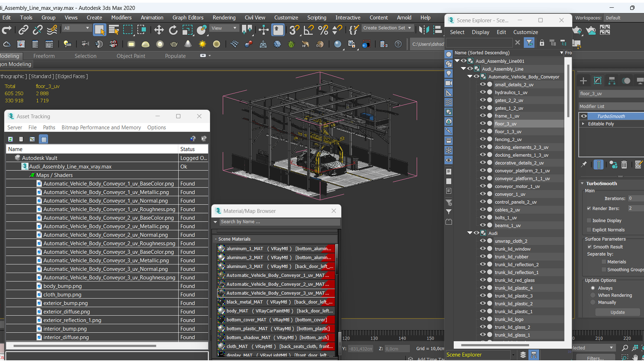The height and width of the screenshot is (362, 644).
Task: Open the Graph Editors menu
Action: (x=188, y=17)
